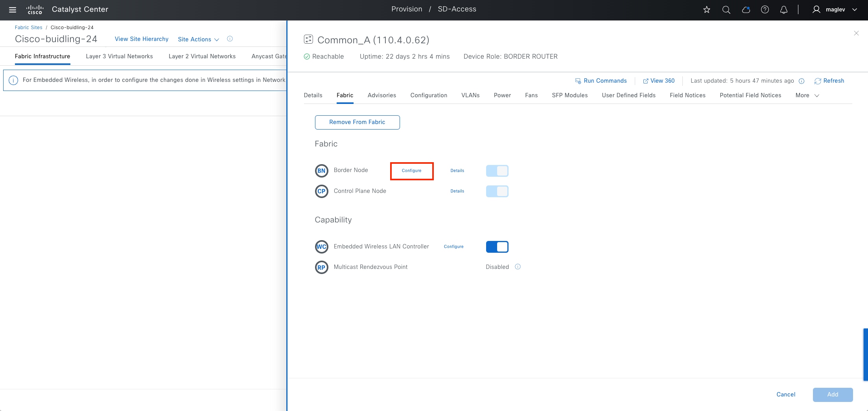Open the notifications bell

coord(784,9)
